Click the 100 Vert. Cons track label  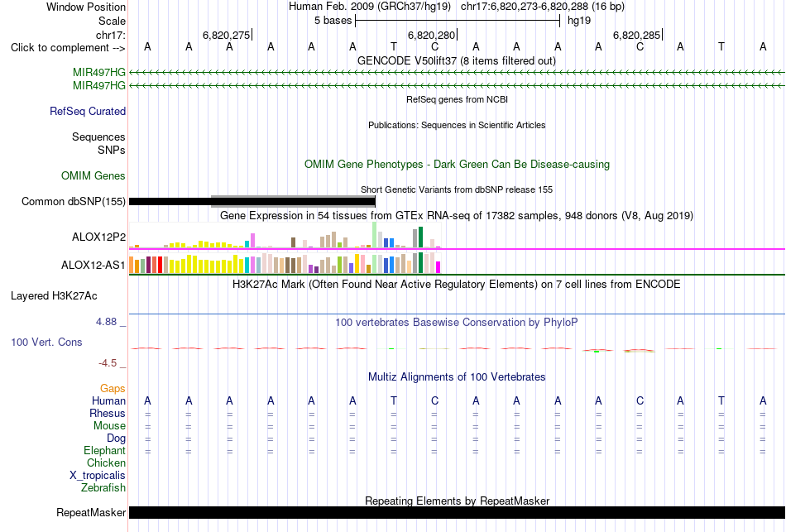click(46, 342)
